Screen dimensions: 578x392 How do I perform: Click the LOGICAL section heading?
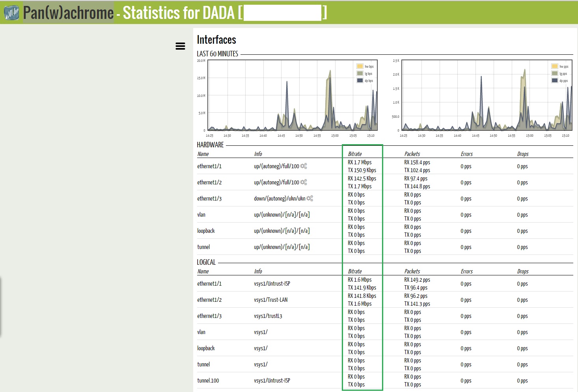[206, 262]
